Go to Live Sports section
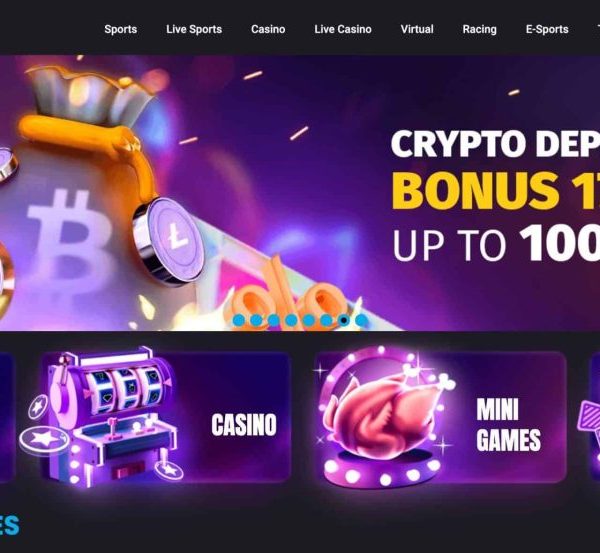 [x=194, y=29]
